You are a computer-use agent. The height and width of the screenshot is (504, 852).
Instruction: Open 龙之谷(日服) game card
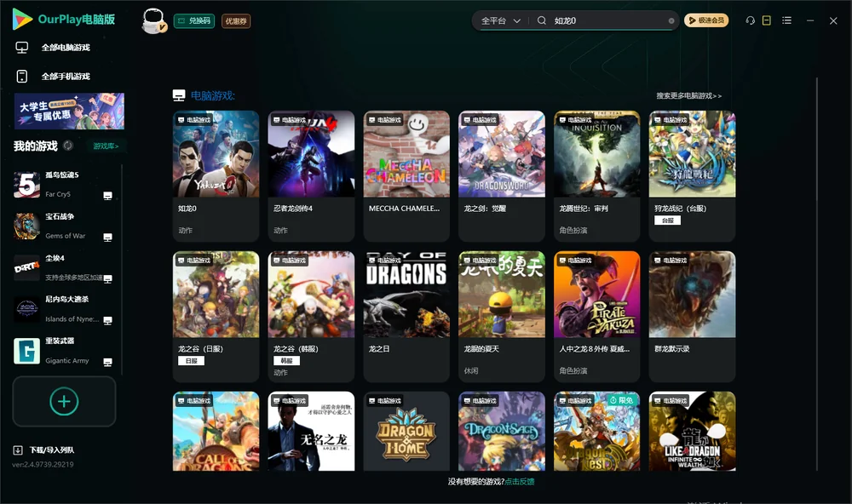(216, 317)
